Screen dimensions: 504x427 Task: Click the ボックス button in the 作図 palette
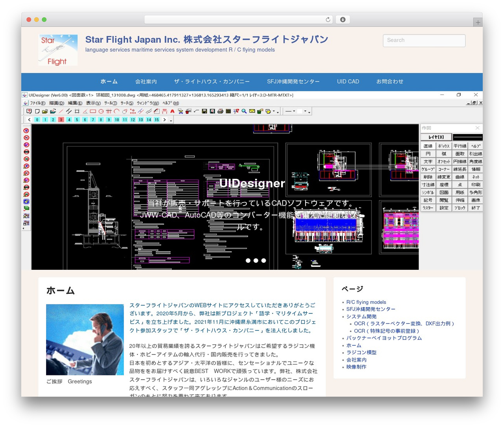(444, 146)
